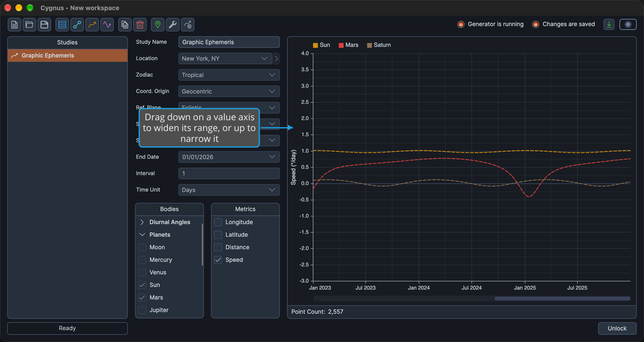Open the Time Unit dropdown set to Days
The height and width of the screenshot is (342, 644).
point(229,190)
